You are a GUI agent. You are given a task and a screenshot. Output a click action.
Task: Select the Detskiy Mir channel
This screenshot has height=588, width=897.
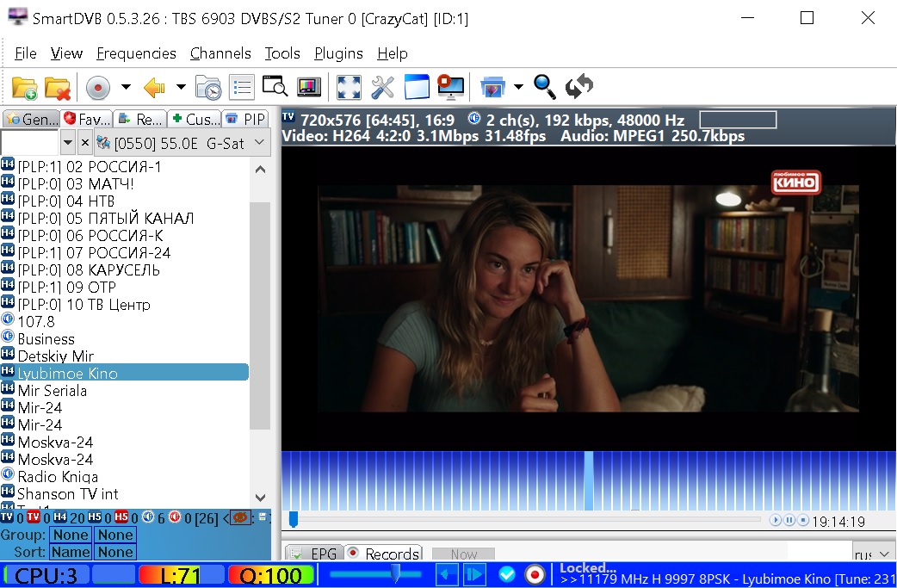point(125,356)
